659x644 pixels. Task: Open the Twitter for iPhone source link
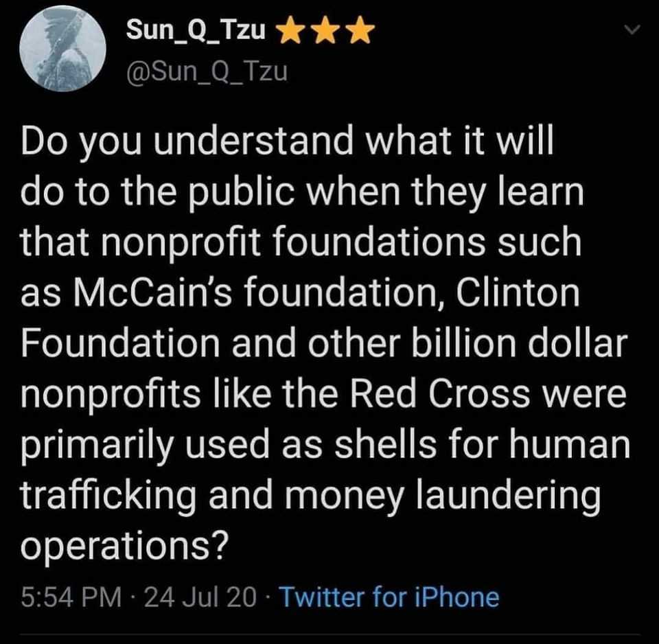pyautogui.click(x=389, y=597)
